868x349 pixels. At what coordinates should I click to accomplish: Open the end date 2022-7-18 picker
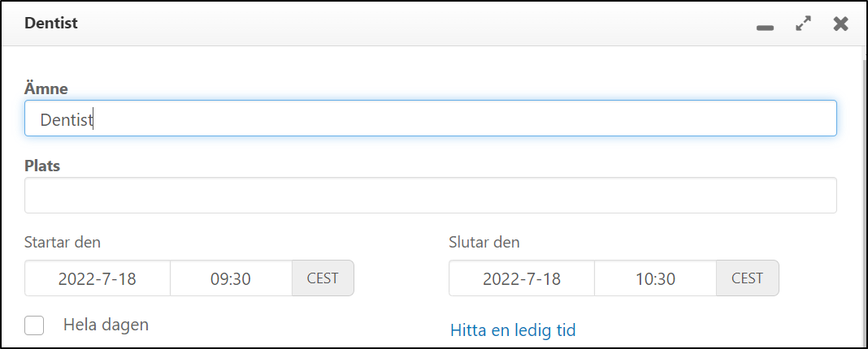coord(522,278)
